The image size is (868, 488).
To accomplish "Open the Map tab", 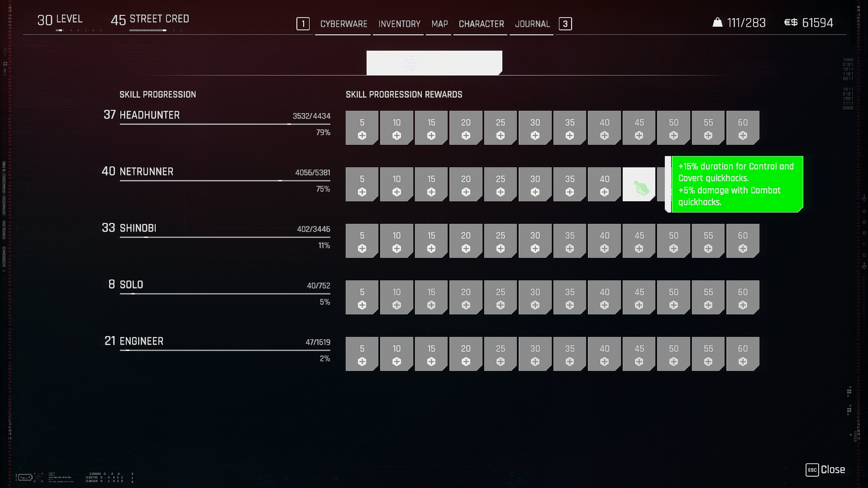I will coord(439,24).
